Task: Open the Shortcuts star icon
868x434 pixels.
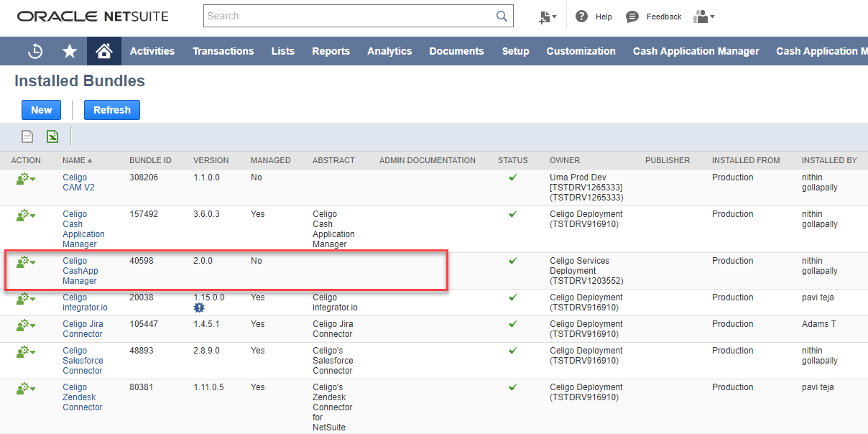Action: (70, 51)
